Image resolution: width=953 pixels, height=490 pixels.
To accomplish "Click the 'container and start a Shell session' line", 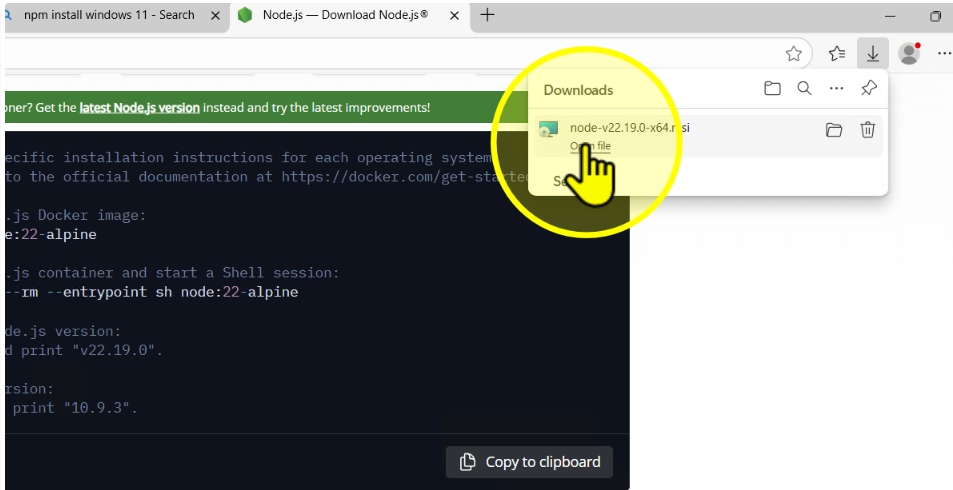I will click(x=172, y=272).
